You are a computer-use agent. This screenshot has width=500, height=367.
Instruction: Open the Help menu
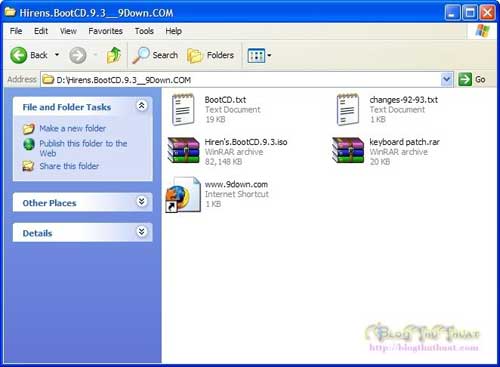173,31
